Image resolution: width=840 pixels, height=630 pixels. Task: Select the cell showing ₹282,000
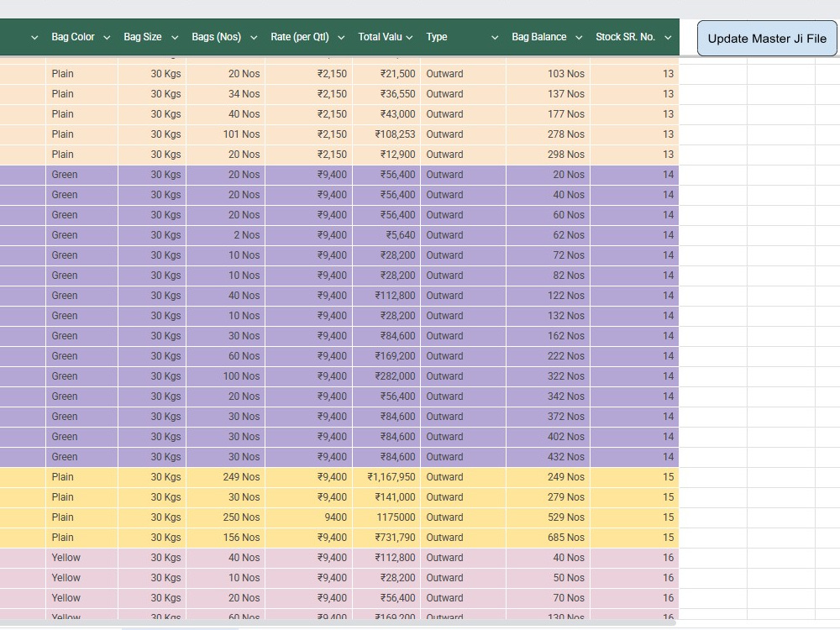coord(386,376)
